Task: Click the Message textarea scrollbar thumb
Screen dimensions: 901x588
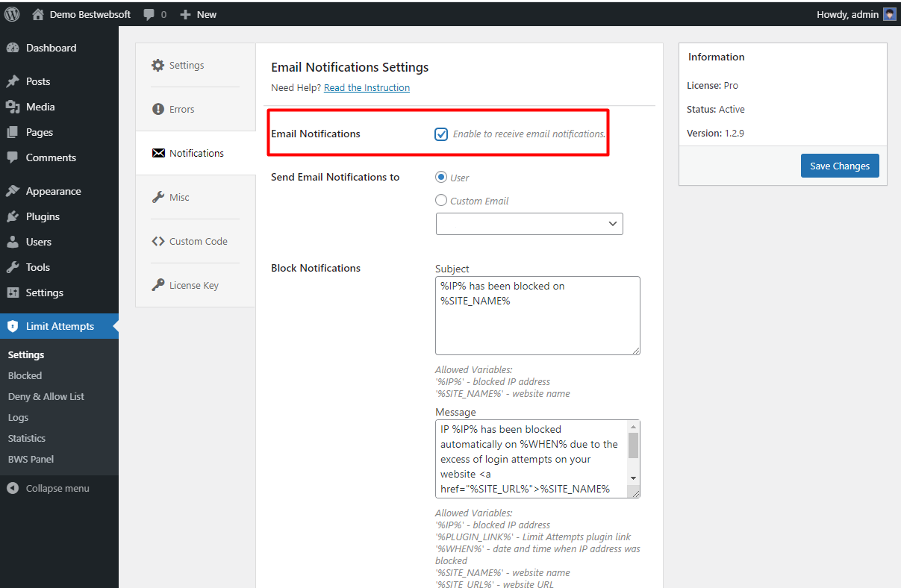Action: pos(633,445)
